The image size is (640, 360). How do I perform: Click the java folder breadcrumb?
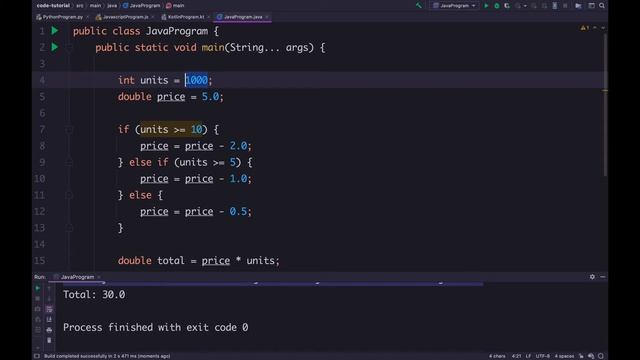(x=112, y=6)
